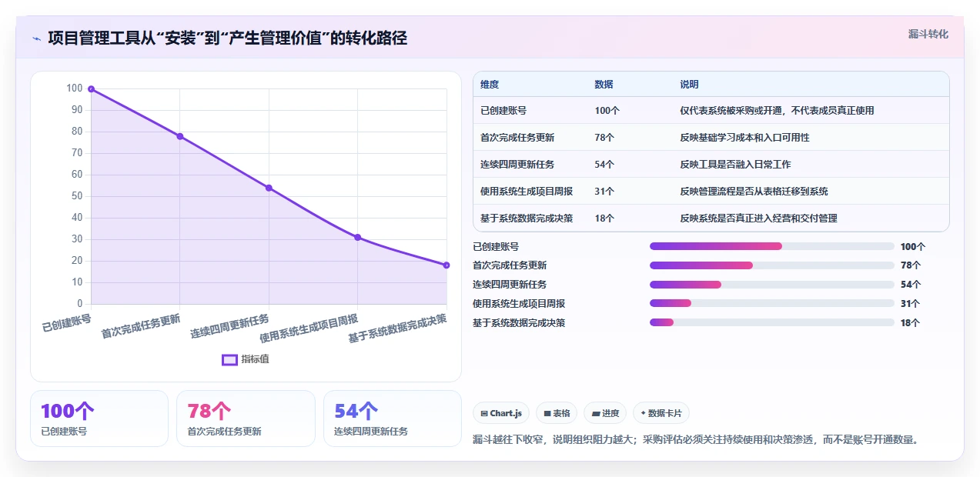Select the 100个 已创建账号 stat card

point(99,419)
